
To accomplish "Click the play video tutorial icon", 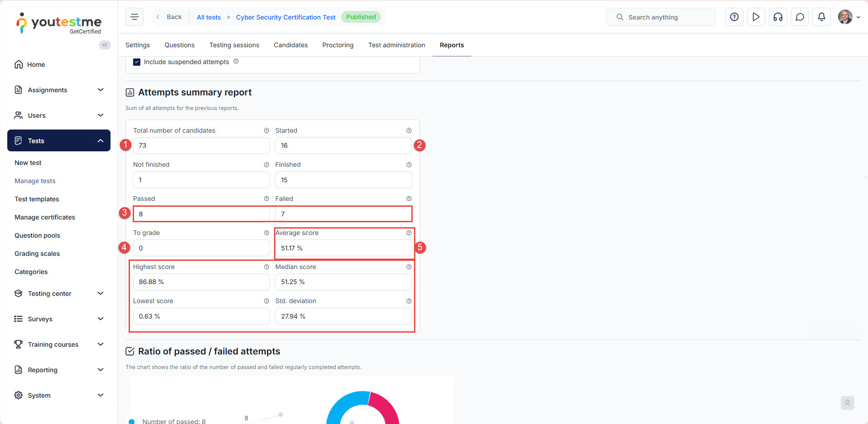I will pyautogui.click(x=756, y=17).
